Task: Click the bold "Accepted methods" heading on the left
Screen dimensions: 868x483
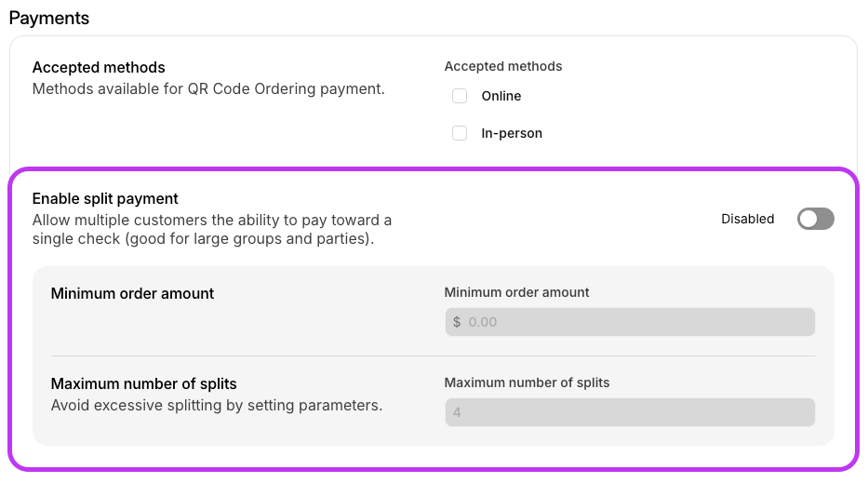Action: click(x=99, y=67)
